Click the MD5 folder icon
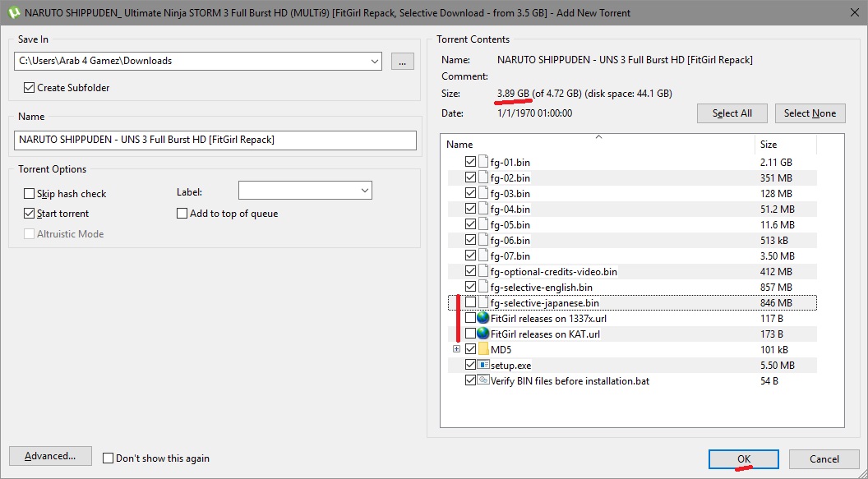The height and width of the screenshot is (479, 868). point(482,349)
